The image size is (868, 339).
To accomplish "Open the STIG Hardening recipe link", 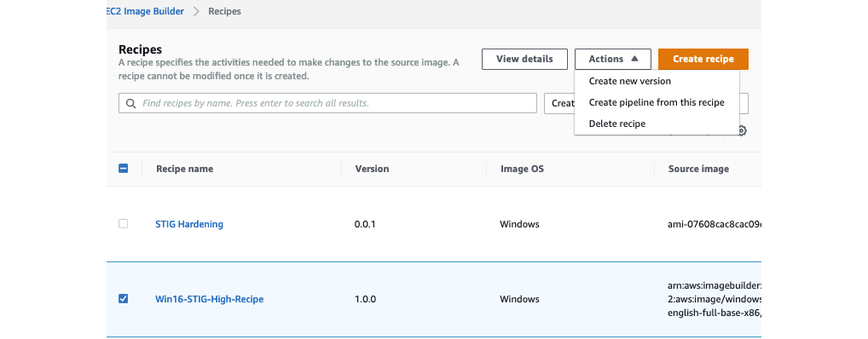I will coord(189,224).
